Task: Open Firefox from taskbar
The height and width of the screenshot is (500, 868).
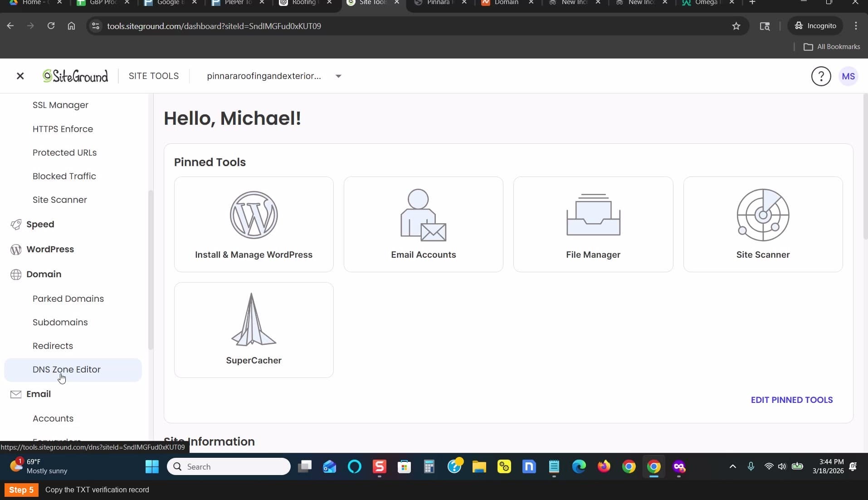Action: pyautogui.click(x=604, y=466)
